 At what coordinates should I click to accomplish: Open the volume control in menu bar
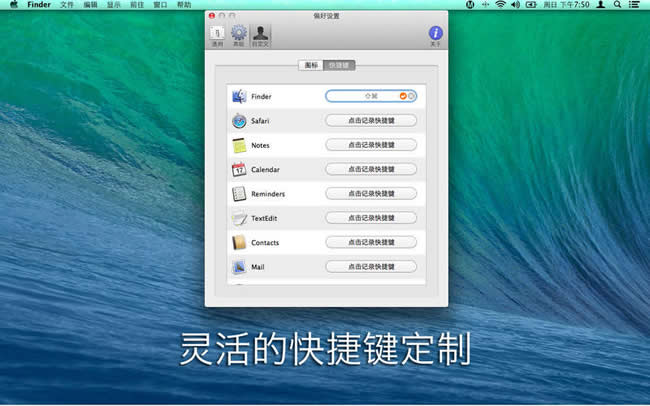[x=515, y=5]
